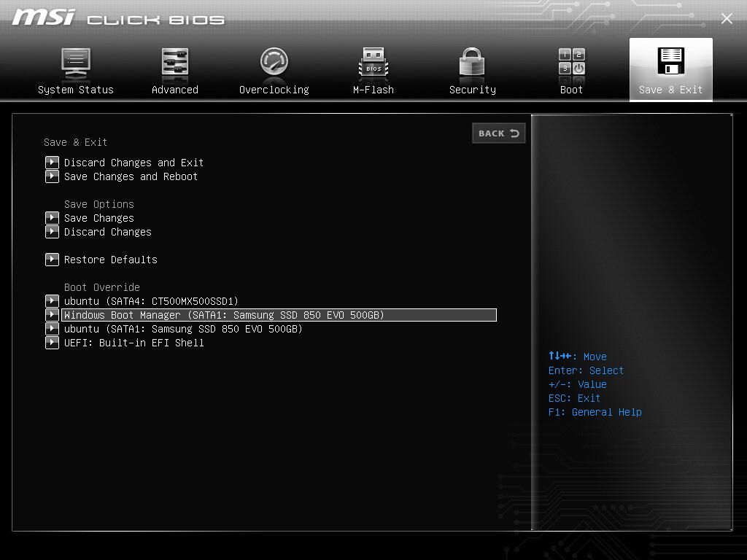The height and width of the screenshot is (560, 747).
Task: Open Advanced sliders icon
Action: pos(175,62)
